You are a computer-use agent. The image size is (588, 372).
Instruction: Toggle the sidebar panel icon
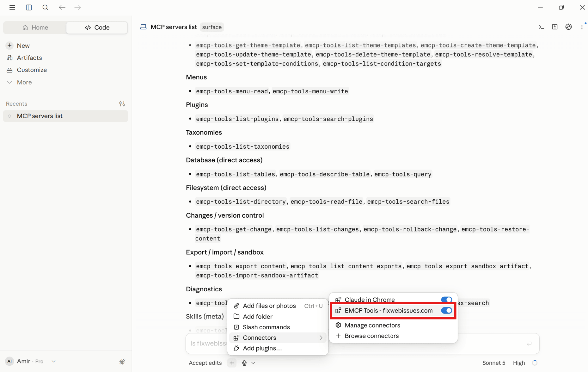[x=29, y=7]
